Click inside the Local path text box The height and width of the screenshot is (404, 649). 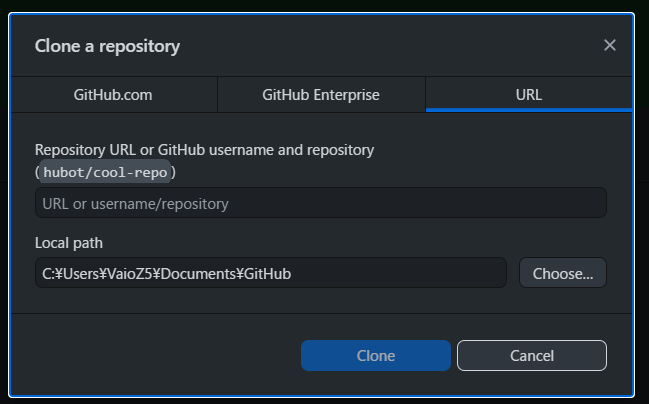[270, 272]
